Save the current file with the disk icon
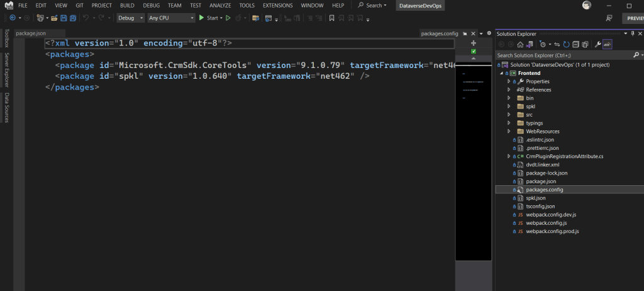This screenshot has width=644, height=291. (64, 18)
